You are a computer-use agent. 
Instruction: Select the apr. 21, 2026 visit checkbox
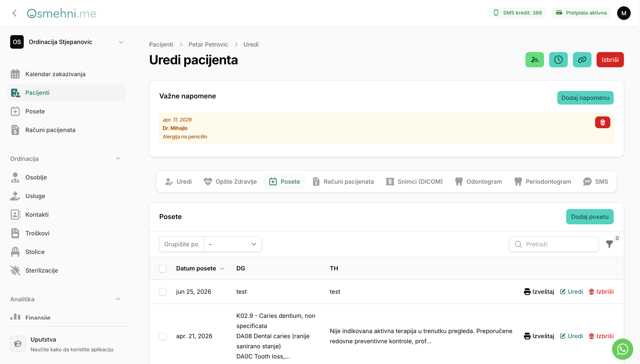pyautogui.click(x=163, y=336)
